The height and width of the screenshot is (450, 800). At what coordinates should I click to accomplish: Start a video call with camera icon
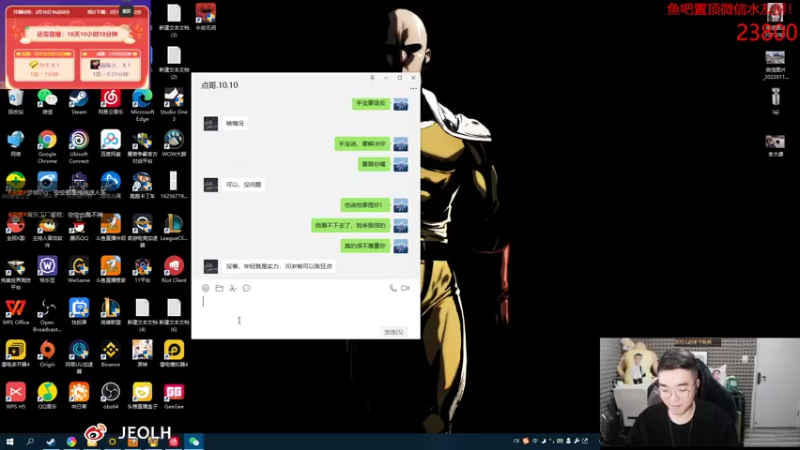click(x=405, y=288)
